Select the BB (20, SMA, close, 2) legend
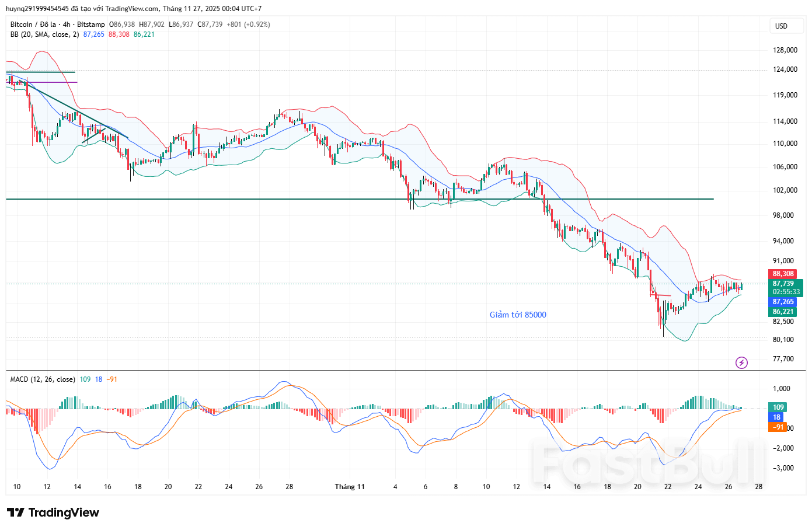 click(44, 34)
